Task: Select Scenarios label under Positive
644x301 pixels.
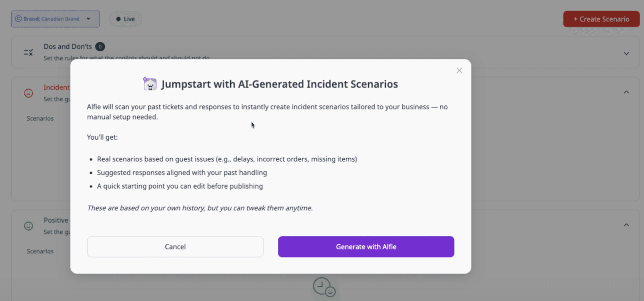Action: 40,251
